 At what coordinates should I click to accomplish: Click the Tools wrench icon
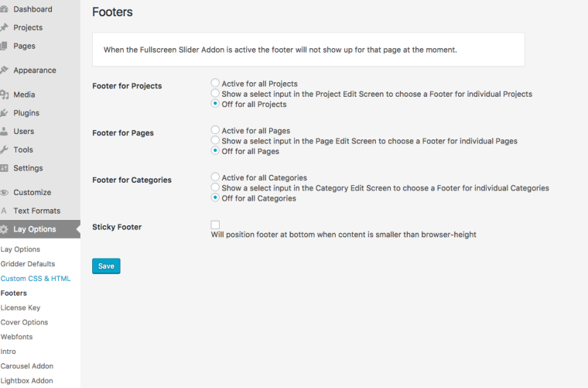click(x=4, y=149)
